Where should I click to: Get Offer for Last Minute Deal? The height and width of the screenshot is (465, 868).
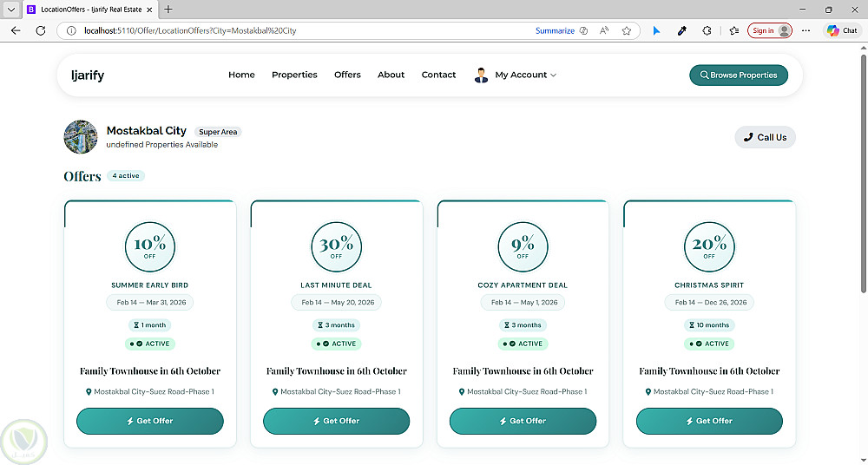click(x=337, y=422)
